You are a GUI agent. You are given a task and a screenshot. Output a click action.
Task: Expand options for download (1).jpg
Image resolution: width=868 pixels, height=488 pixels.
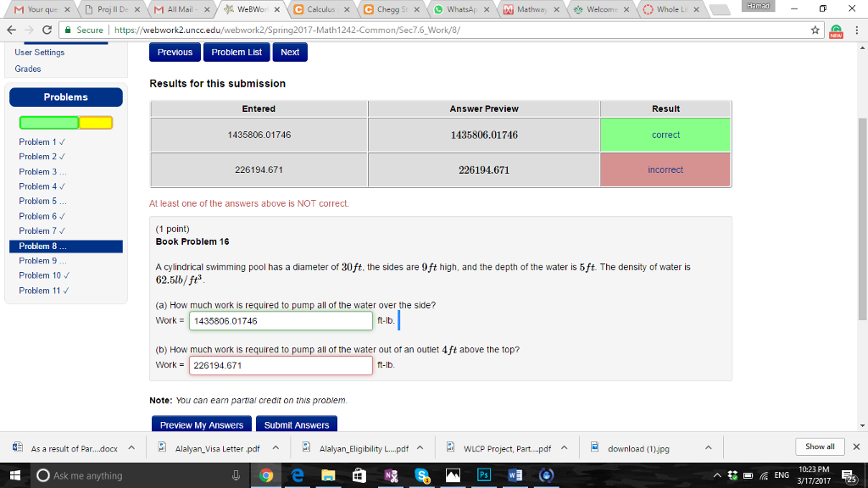coord(707,446)
